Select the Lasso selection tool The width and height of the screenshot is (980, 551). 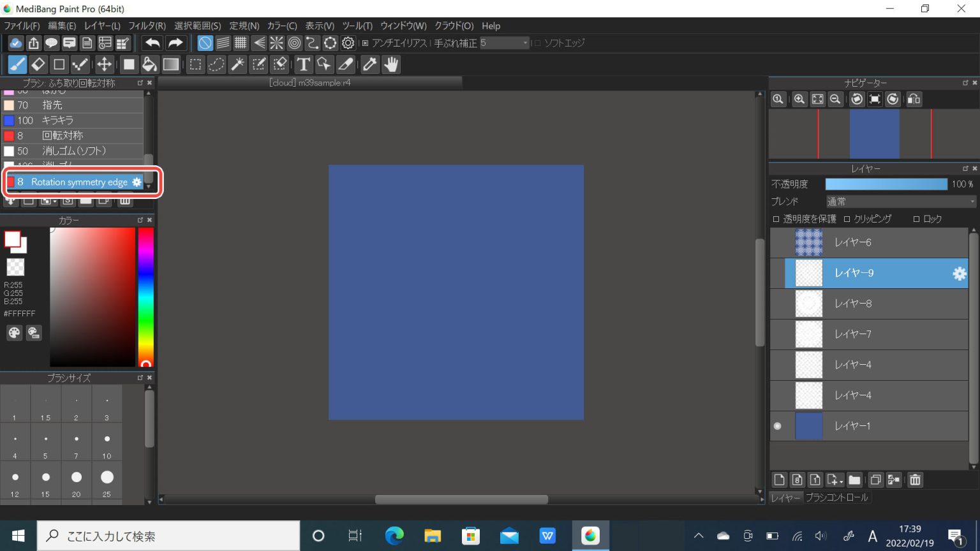[x=216, y=64]
